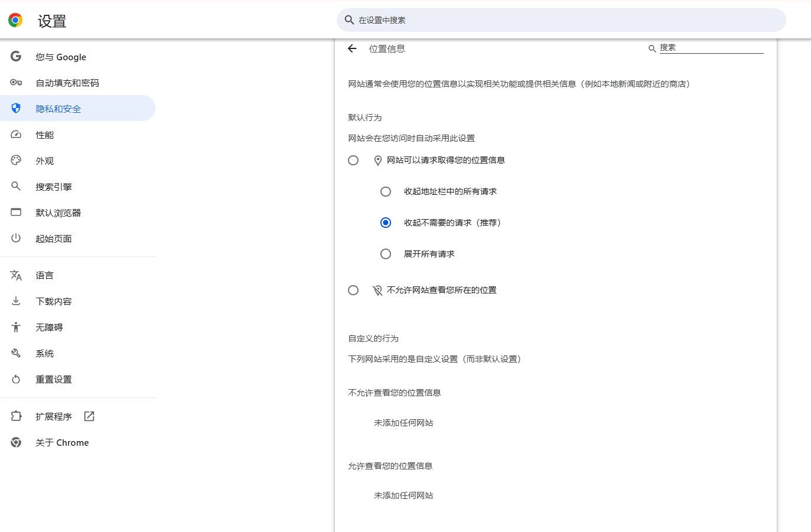811x532 pixels.
Task: Click the Chrome logo icon
Action: [x=15, y=20]
